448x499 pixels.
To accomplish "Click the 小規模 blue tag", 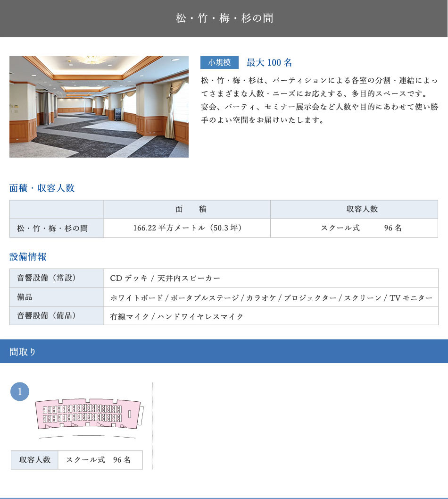I will coord(220,62).
